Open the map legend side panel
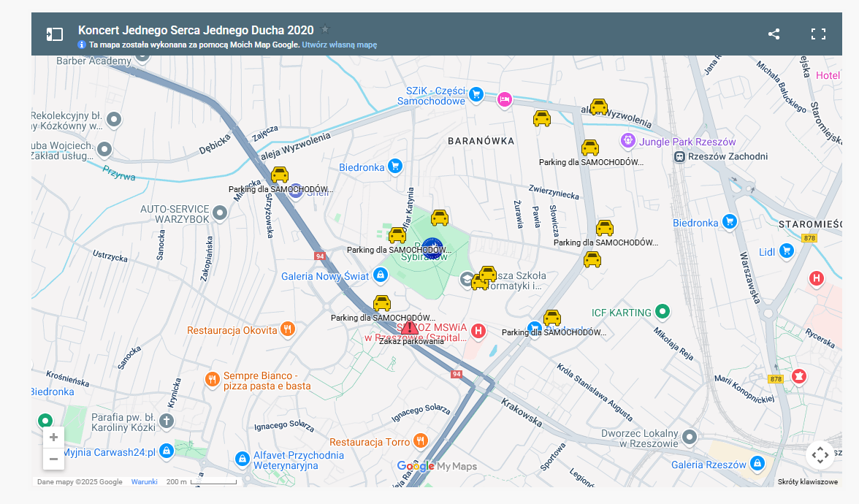 pyautogui.click(x=54, y=34)
